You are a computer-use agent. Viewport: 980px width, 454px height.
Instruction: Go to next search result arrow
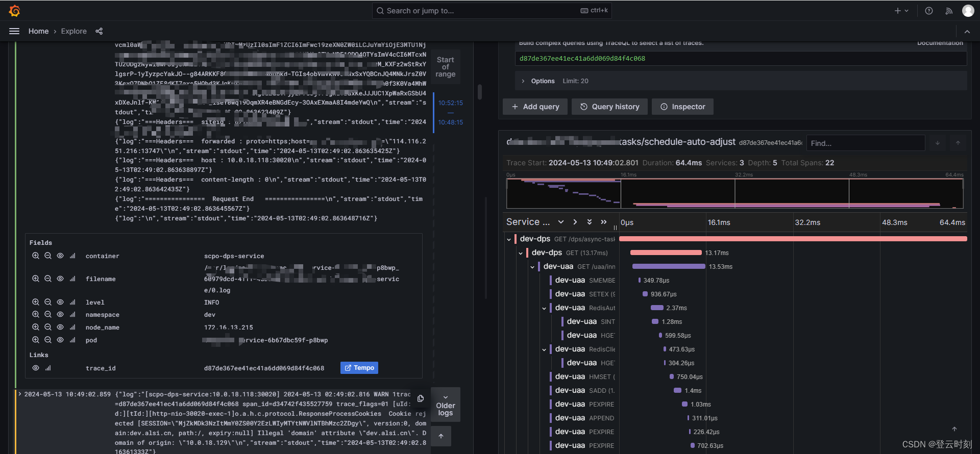938,143
